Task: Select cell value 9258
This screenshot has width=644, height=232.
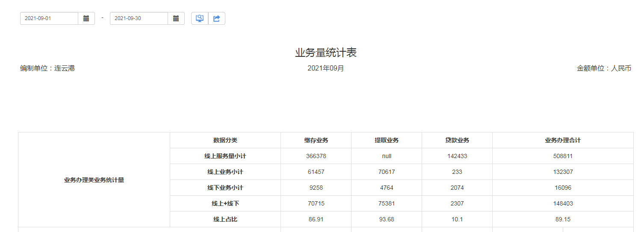Action: point(316,188)
